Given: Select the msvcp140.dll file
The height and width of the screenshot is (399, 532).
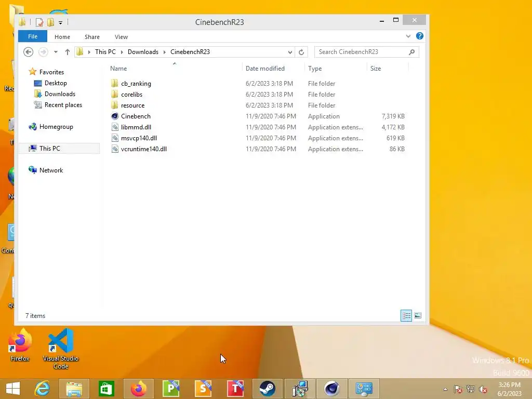Looking at the screenshot, I should [139, 138].
